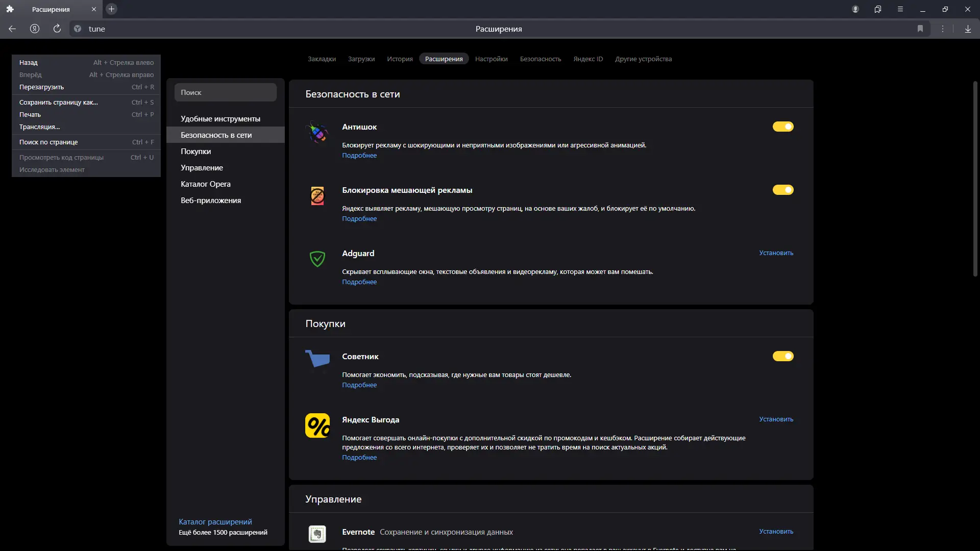Viewport: 980px width, 551px height.
Task: Open the Каталог расширений link
Action: 215,522
